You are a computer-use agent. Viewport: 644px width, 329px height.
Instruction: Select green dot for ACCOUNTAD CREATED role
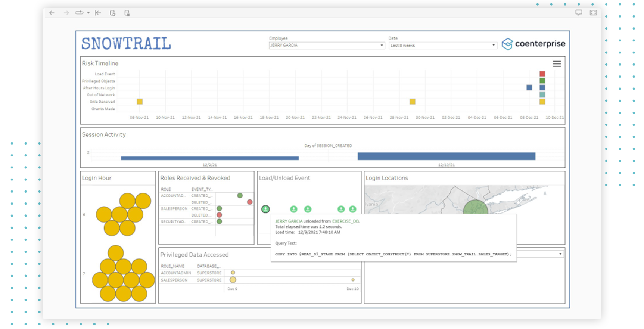click(240, 196)
